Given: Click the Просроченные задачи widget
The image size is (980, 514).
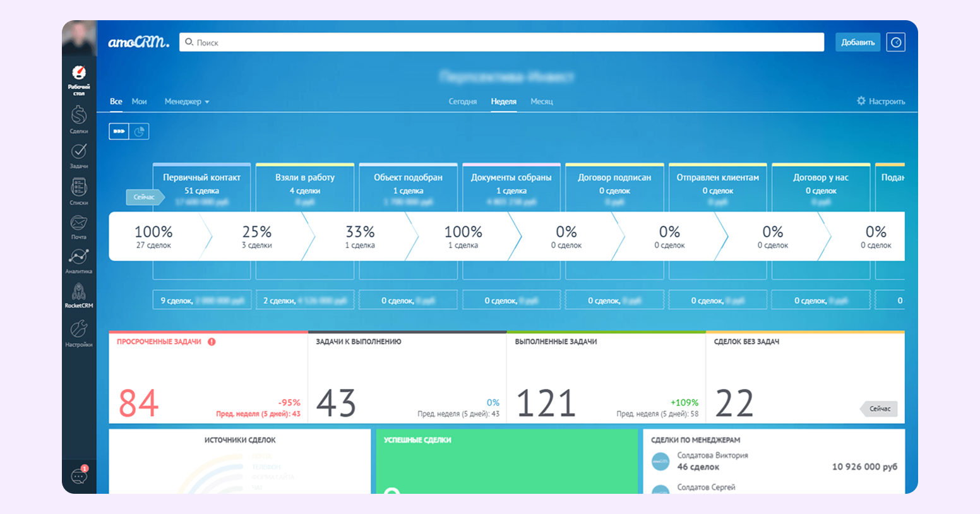Looking at the screenshot, I should tap(208, 378).
